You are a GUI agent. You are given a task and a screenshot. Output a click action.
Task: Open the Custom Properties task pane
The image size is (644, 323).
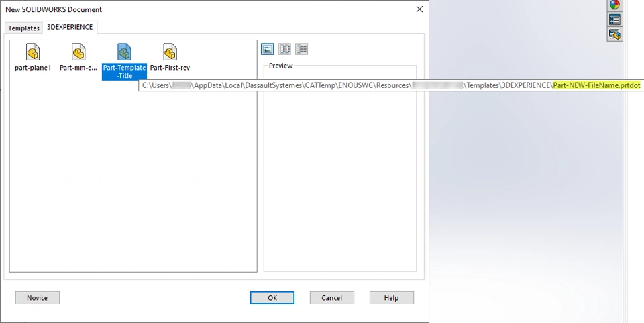tap(615, 19)
